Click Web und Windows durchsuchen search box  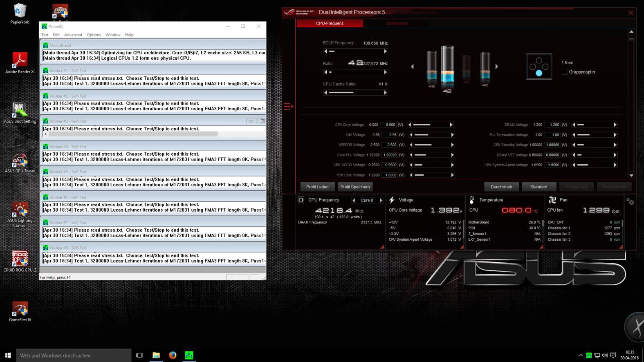tap(74, 355)
